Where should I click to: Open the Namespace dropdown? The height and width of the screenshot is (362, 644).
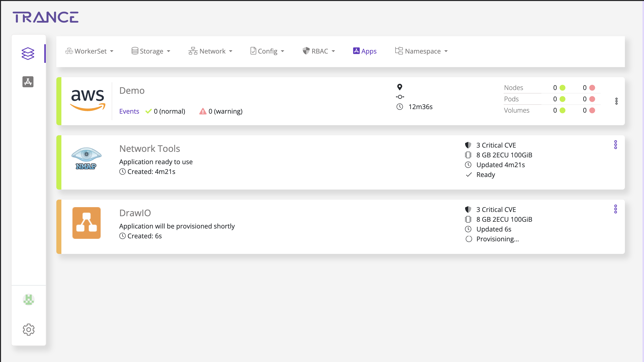click(x=421, y=51)
